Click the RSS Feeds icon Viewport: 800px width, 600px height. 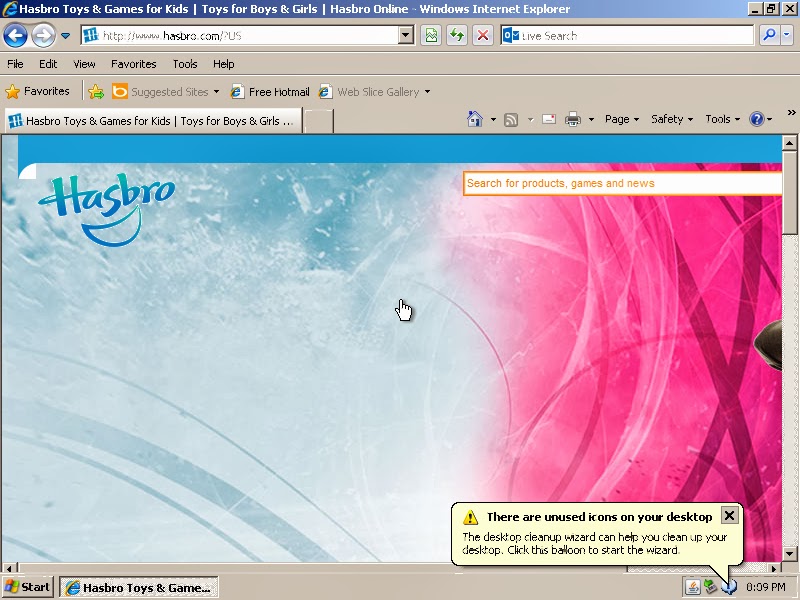click(x=511, y=119)
